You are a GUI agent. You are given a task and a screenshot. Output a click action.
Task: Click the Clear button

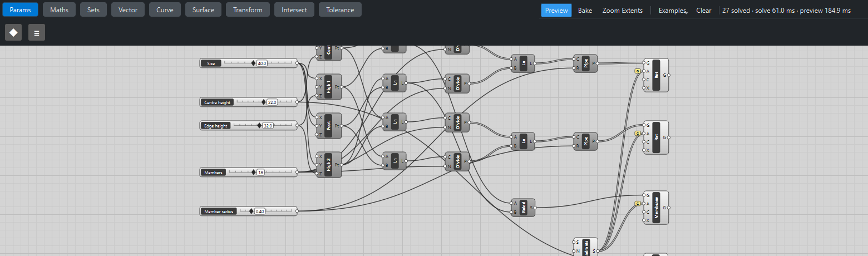[704, 10]
